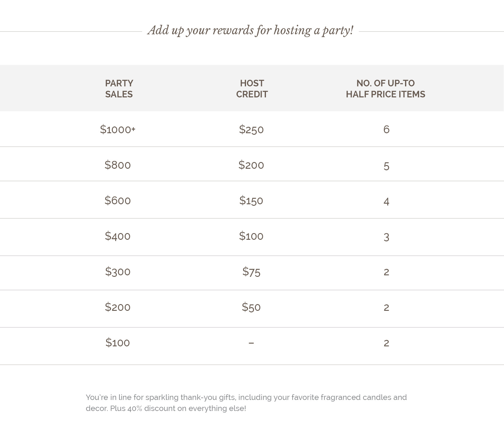Click the $1000+ party sales cell
The height and width of the screenshot is (422, 504).
pos(118,130)
